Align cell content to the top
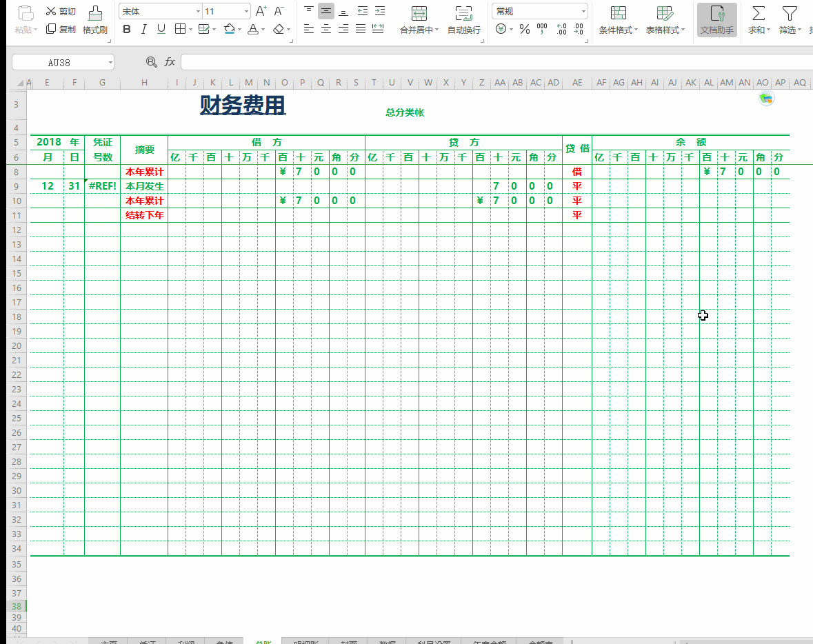This screenshot has width=813, height=644. pos(308,11)
